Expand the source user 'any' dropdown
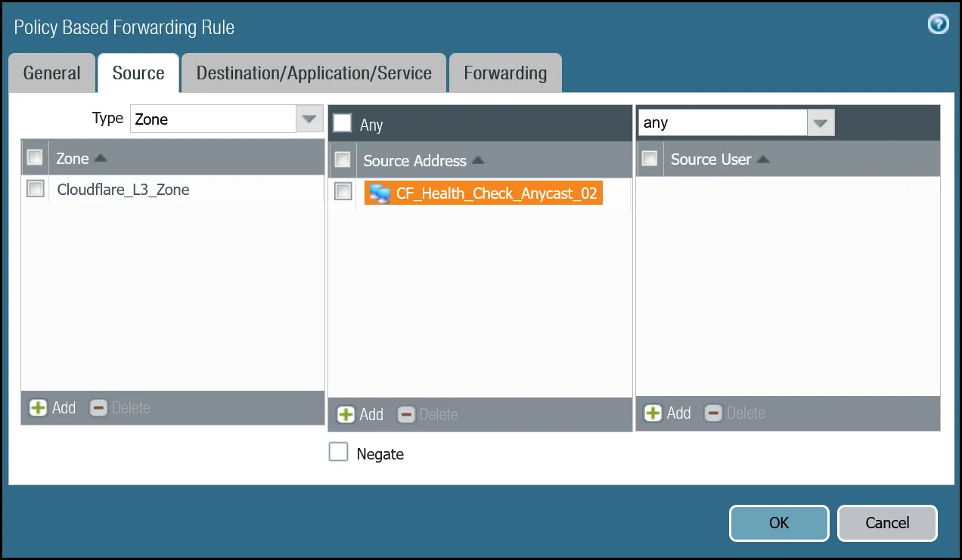 click(821, 122)
